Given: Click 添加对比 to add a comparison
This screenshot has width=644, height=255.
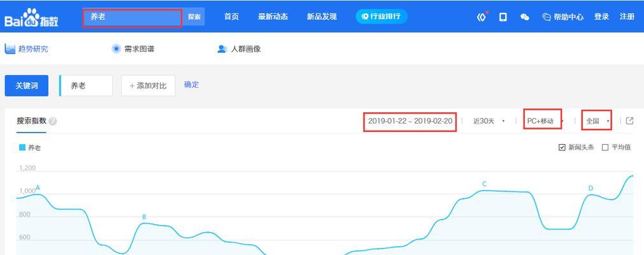Looking at the screenshot, I should tap(148, 85).
